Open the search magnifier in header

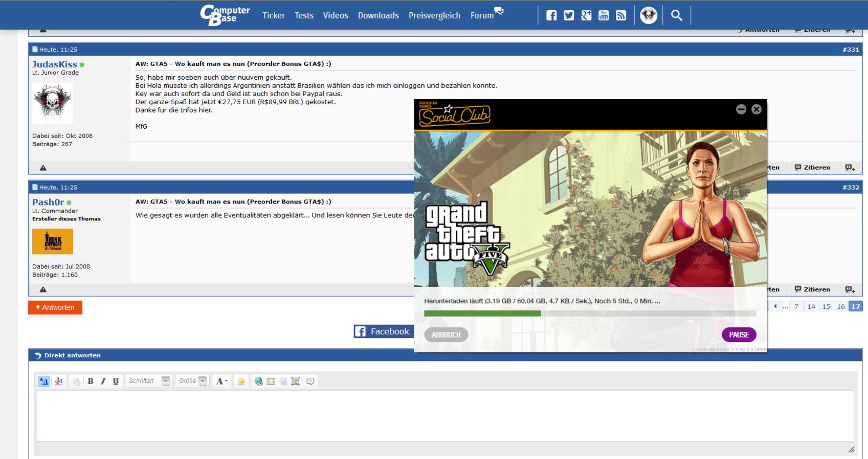pyautogui.click(x=677, y=15)
